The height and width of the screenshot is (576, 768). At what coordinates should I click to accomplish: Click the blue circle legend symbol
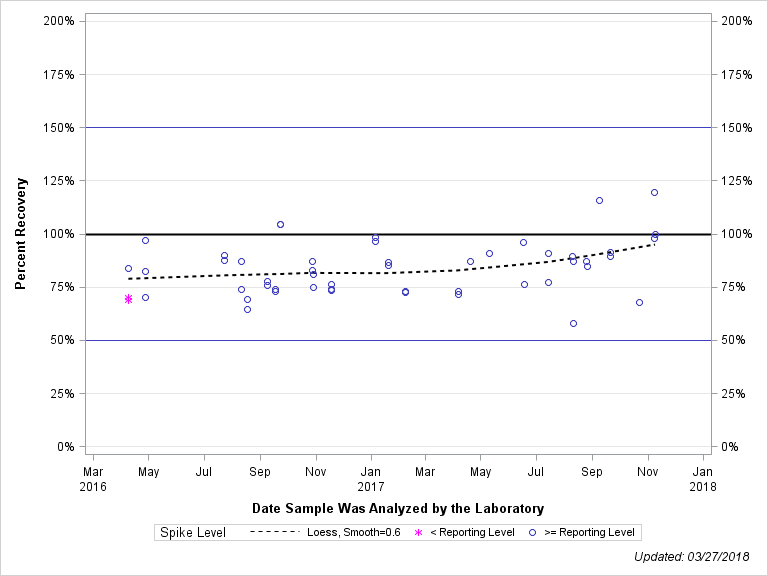532,532
